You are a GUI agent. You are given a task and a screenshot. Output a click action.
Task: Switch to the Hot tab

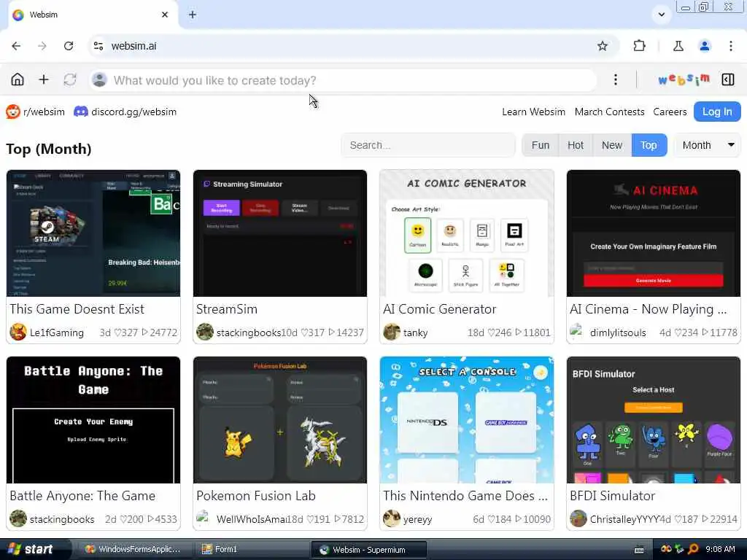click(x=575, y=145)
